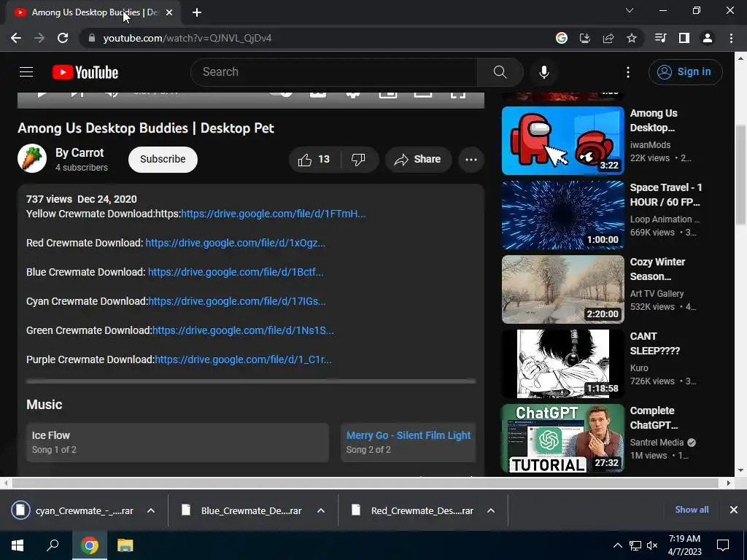Click the search magnifier button
Screen dimensions: 747x560
[500, 72]
